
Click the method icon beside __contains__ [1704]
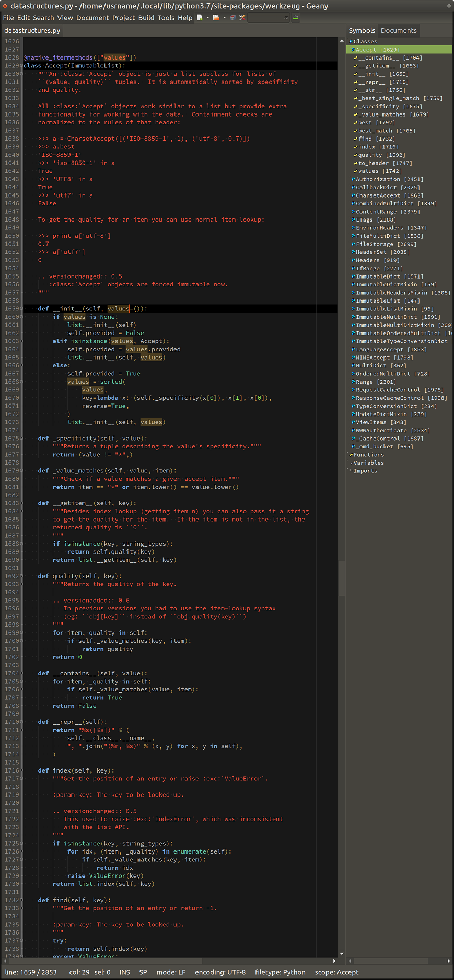(x=356, y=58)
